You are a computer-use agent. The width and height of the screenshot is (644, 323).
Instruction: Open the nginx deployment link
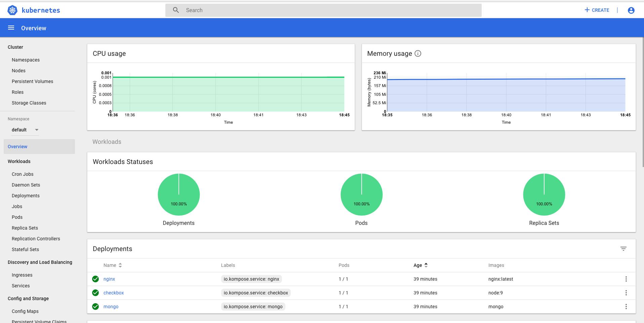pyautogui.click(x=109, y=279)
